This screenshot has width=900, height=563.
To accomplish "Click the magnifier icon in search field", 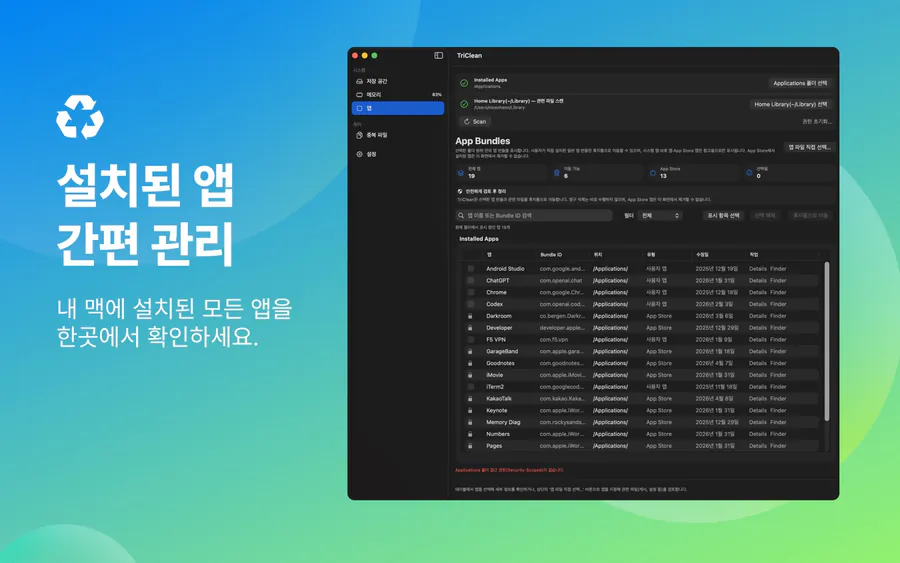I will (461, 216).
